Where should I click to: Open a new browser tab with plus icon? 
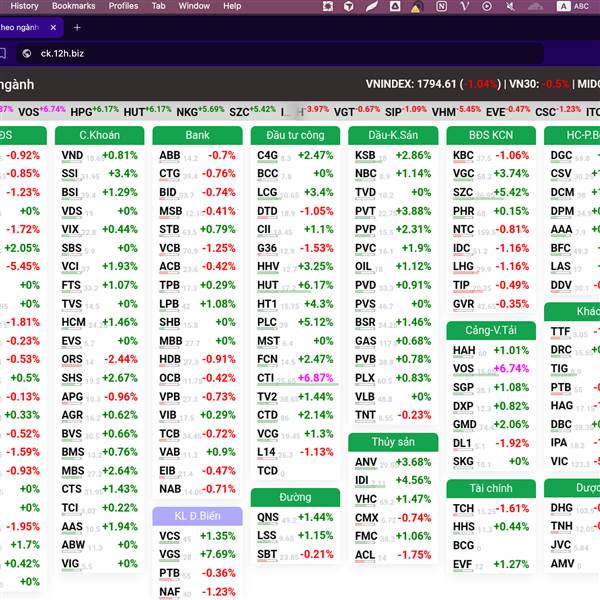[x=77, y=28]
